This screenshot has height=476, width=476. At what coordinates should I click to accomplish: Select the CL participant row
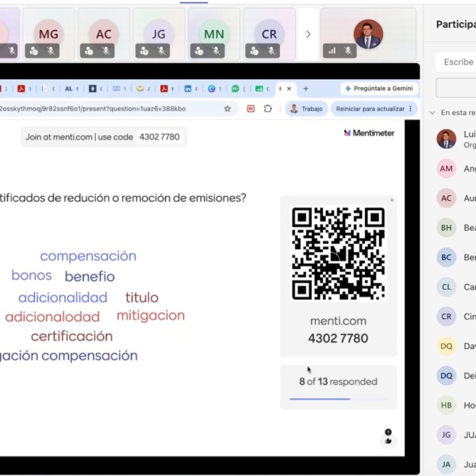click(x=456, y=287)
